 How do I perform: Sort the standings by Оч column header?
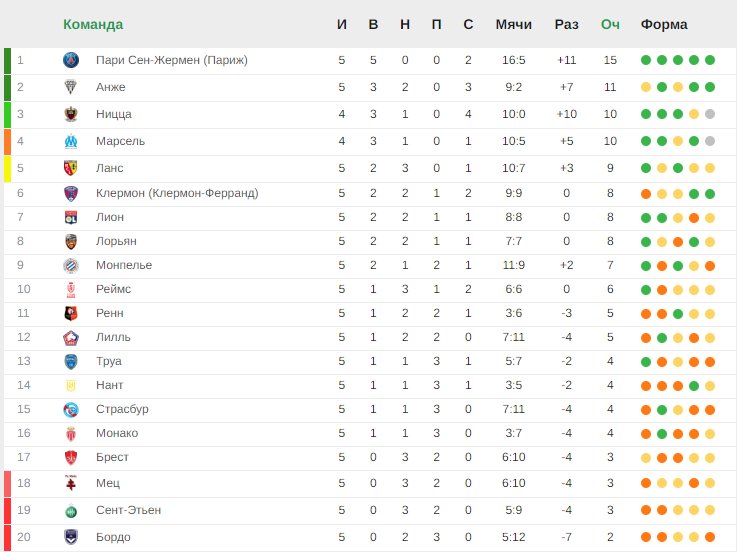click(610, 24)
